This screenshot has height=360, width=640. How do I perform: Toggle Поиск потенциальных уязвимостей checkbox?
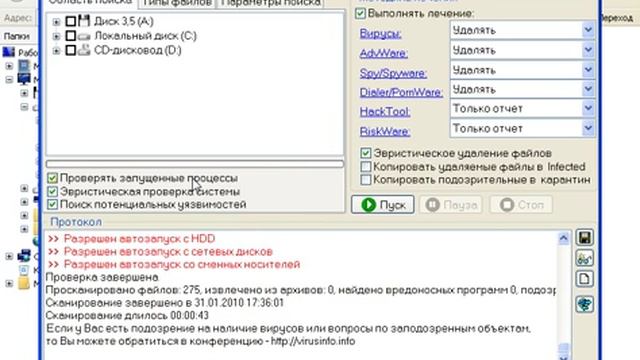(x=52, y=204)
